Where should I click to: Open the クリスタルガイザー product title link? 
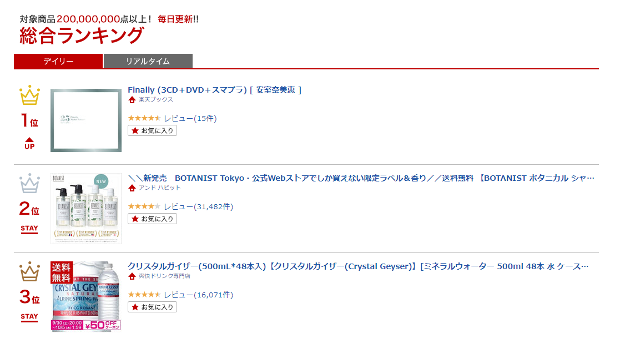pos(358,266)
